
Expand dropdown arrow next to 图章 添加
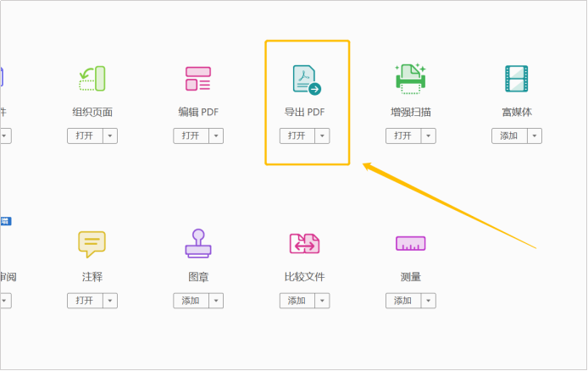click(216, 301)
